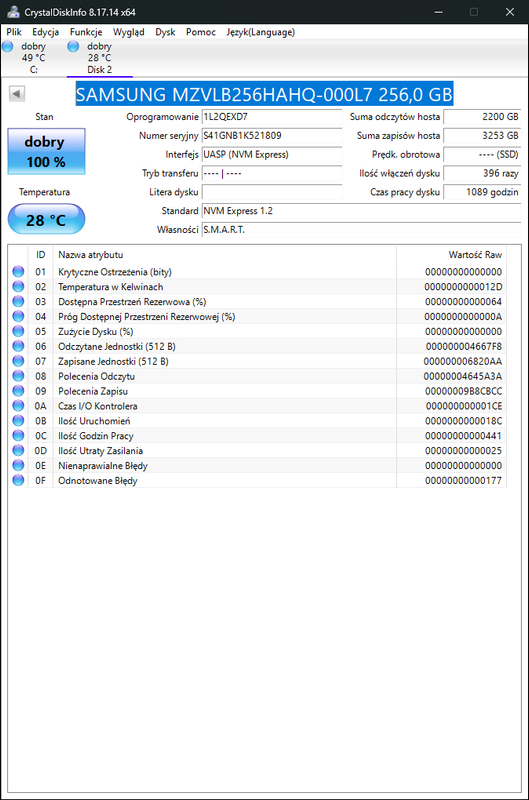This screenshot has width=529, height=800.
Task: Click the Nazwa atrybutu column header
Action: [x=224, y=255]
